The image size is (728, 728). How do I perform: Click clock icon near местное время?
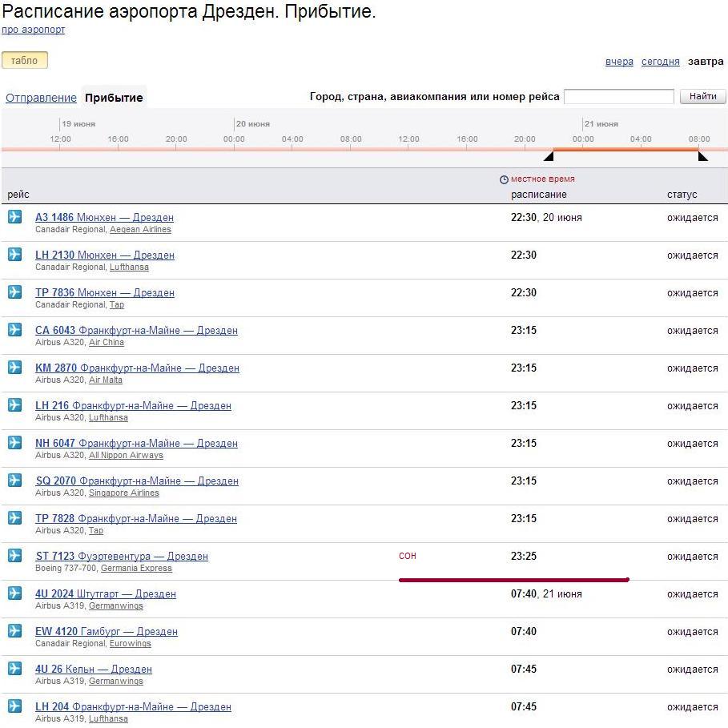tap(504, 179)
